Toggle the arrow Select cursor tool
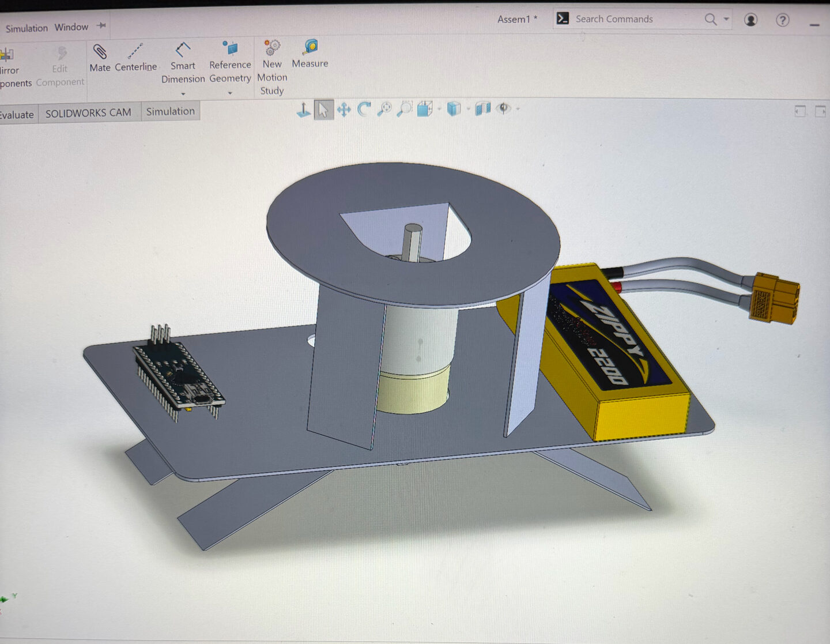 323,110
